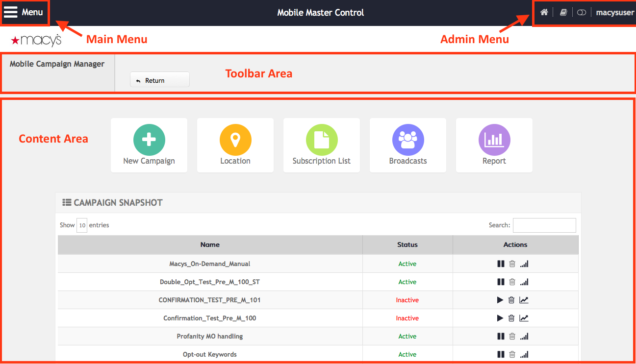Focus the campaign Search field

click(544, 225)
